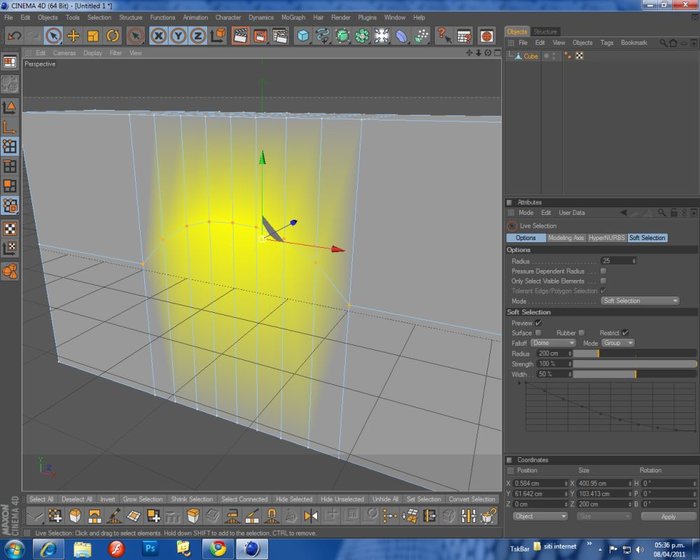Viewport: 700px width, 560px height.
Task: Open the Mode Soft Selection dropdown
Action: pyautogui.click(x=640, y=301)
